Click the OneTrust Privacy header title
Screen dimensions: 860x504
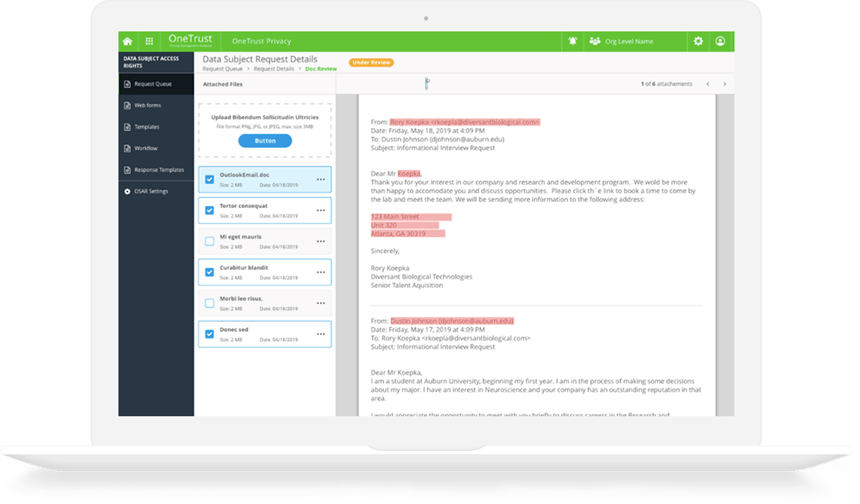tap(261, 41)
